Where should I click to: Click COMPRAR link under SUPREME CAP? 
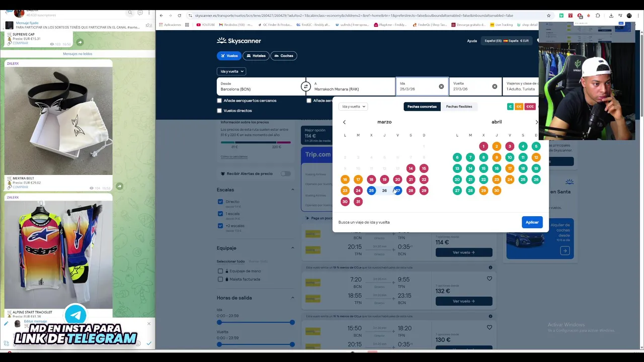coord(20,43)
